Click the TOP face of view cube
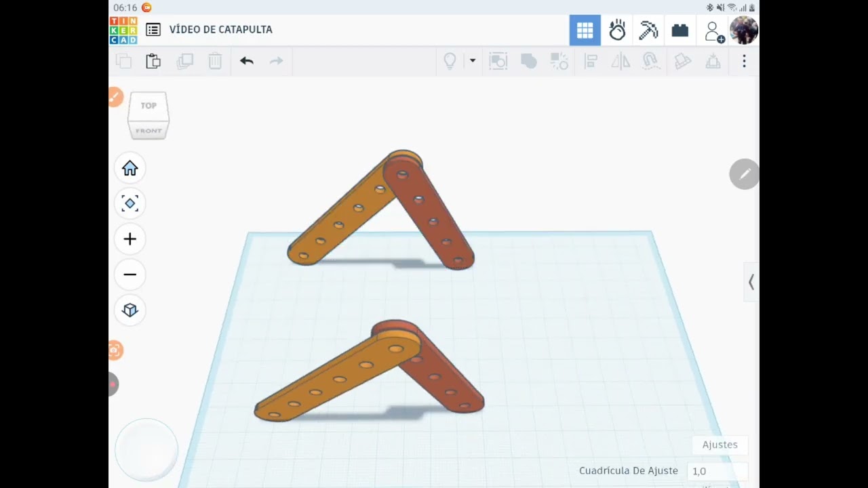Screen dimensions: 868x488 [x=149, y=106]
